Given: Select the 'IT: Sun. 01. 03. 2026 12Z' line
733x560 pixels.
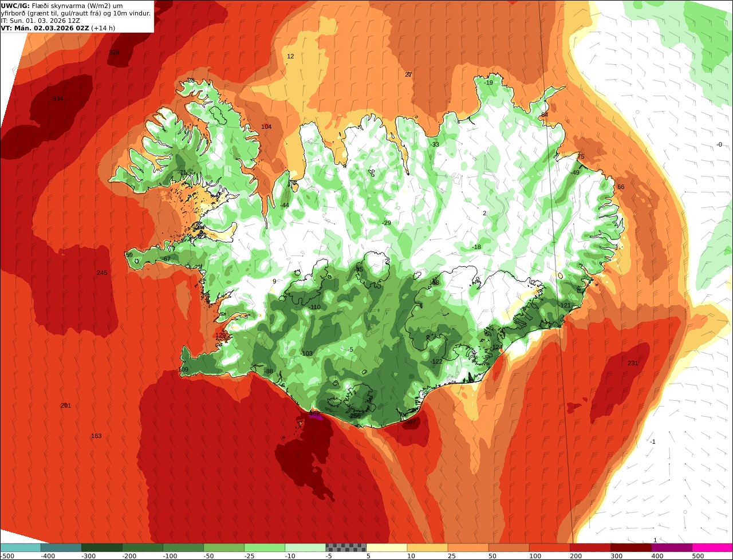Looking at the screenshot, I should (x=40, y=21).
